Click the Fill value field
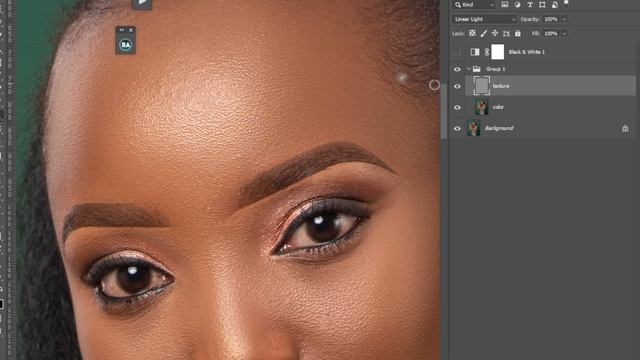Image resolution: width=640 pixels, height=360 pixels. (x=551, y=33)
